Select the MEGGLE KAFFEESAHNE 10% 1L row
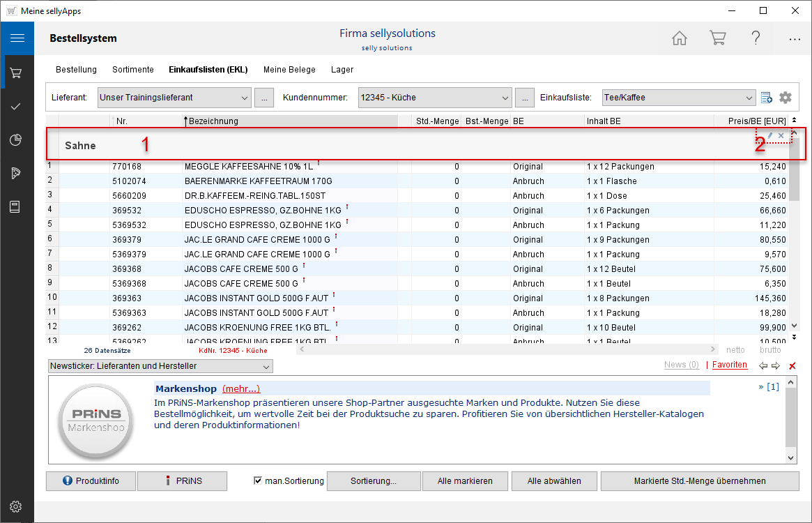Image resolution: width=812 pixels, height=523 pixels. tap(248, 167)
